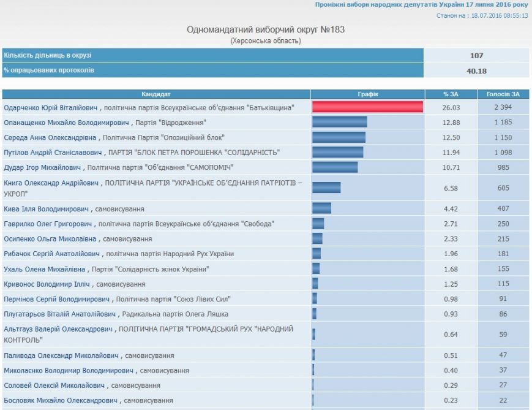
Task: Click '% опрацьованих протоколів' row label
Action: (x=49, y=70)
